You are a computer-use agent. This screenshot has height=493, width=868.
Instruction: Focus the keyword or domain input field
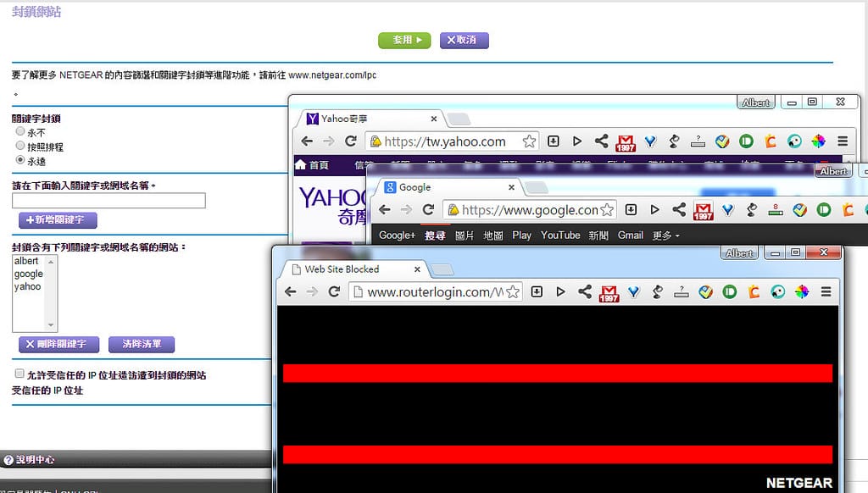(108, 200)
